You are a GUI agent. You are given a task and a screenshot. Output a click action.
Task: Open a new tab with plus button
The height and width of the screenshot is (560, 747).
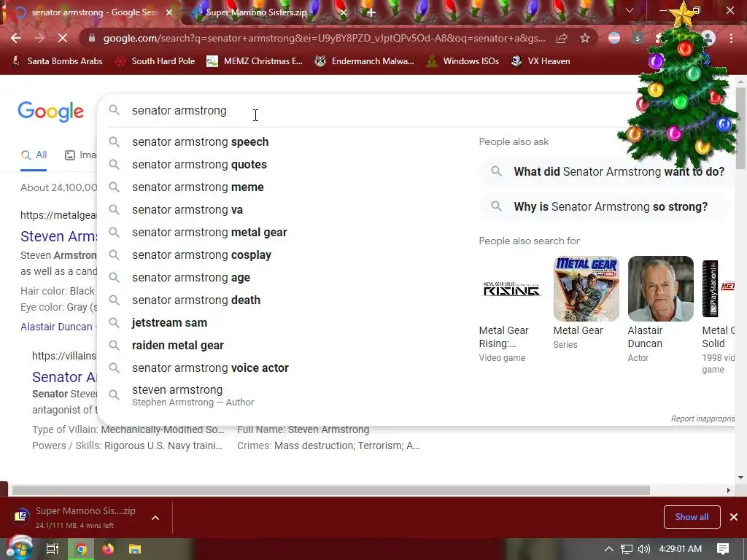coord(371,12)
